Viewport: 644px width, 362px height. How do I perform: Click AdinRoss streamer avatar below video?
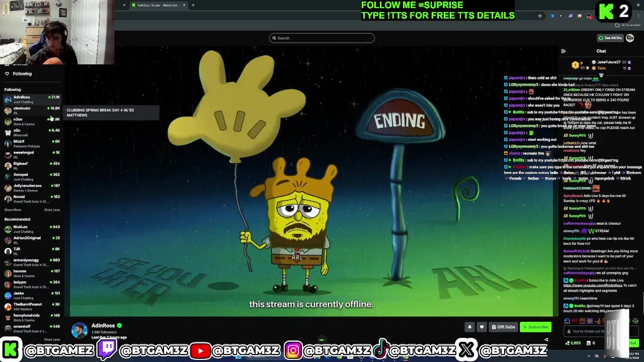79,330
